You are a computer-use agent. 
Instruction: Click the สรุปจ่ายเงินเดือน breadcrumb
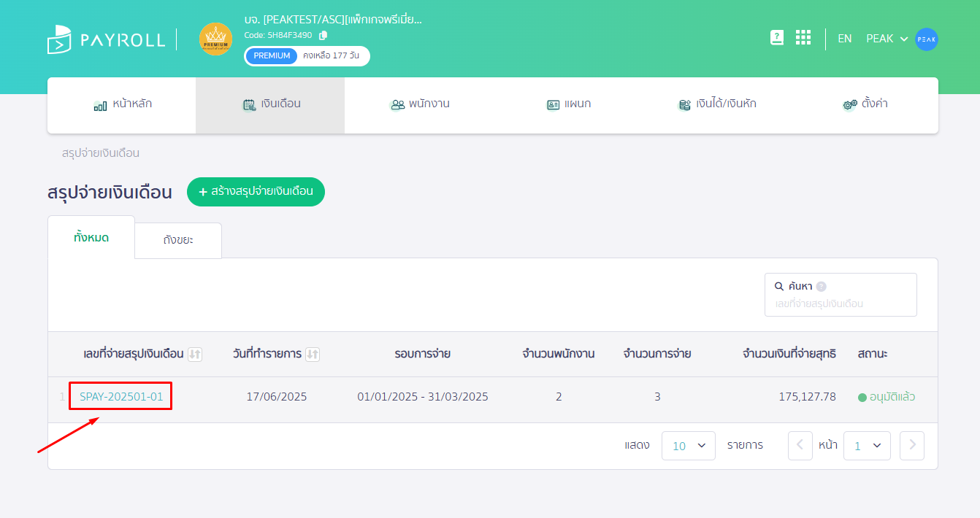click(101, 153)
